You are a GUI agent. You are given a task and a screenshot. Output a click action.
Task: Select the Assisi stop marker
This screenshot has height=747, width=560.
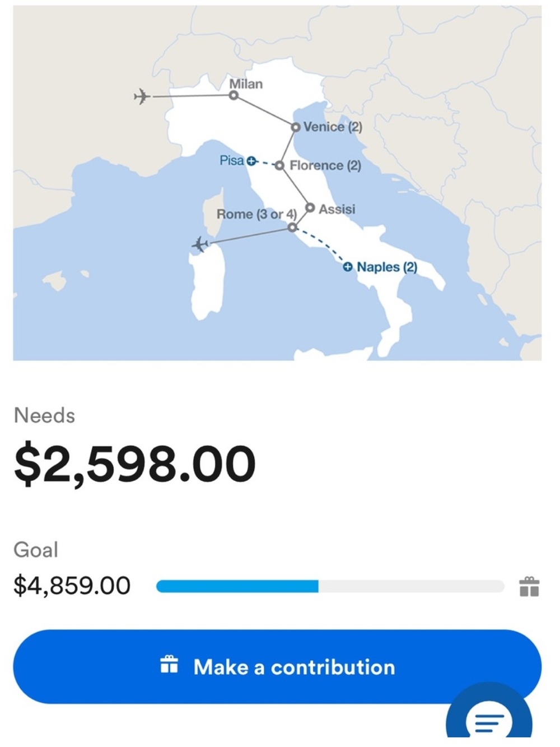[x=310, y=208]
